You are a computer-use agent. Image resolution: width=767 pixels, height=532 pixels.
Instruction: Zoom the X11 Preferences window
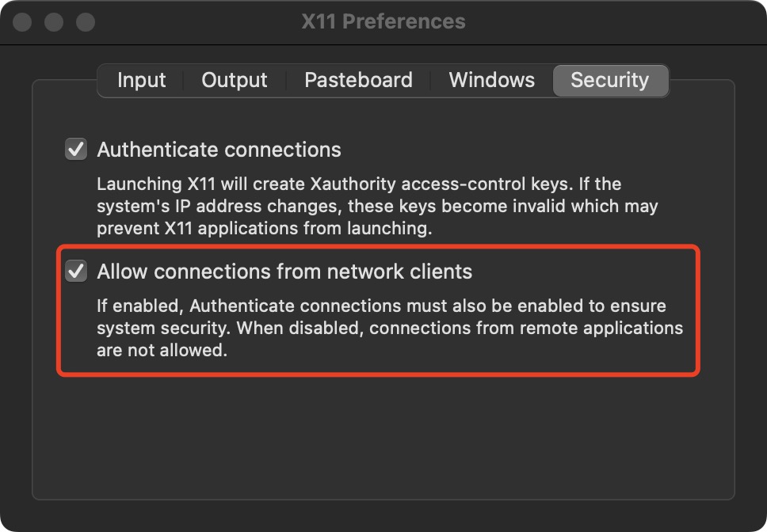pyautogui.click(x=85, y=21)
